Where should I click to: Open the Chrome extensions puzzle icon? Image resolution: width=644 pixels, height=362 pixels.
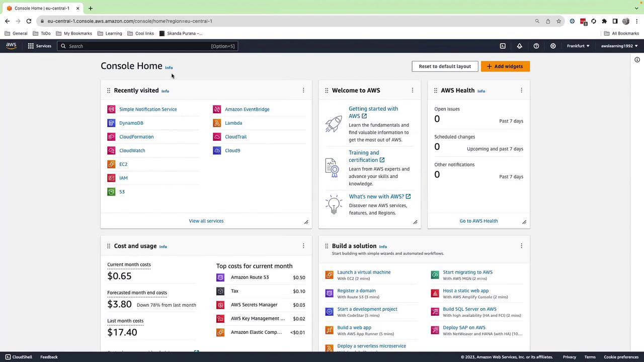[604, 21]
